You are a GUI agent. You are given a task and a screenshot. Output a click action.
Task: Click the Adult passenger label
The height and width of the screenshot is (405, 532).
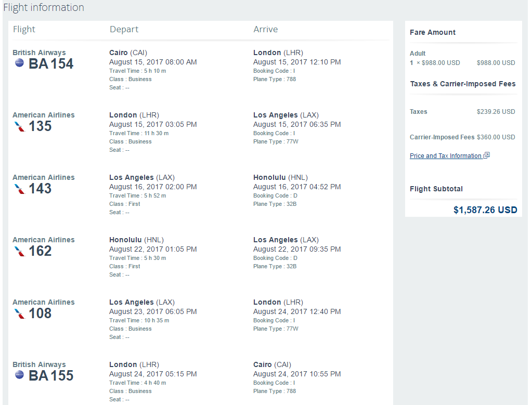(418, 53)
